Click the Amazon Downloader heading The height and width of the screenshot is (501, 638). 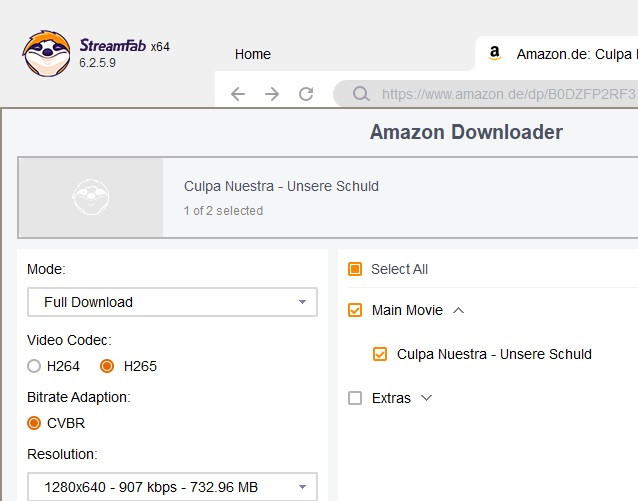coord(466,132)
